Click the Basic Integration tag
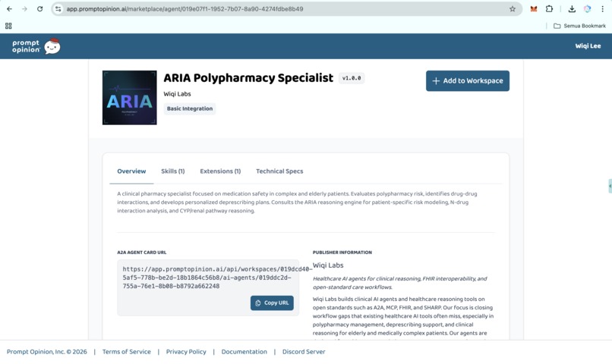 coord(190,108)
